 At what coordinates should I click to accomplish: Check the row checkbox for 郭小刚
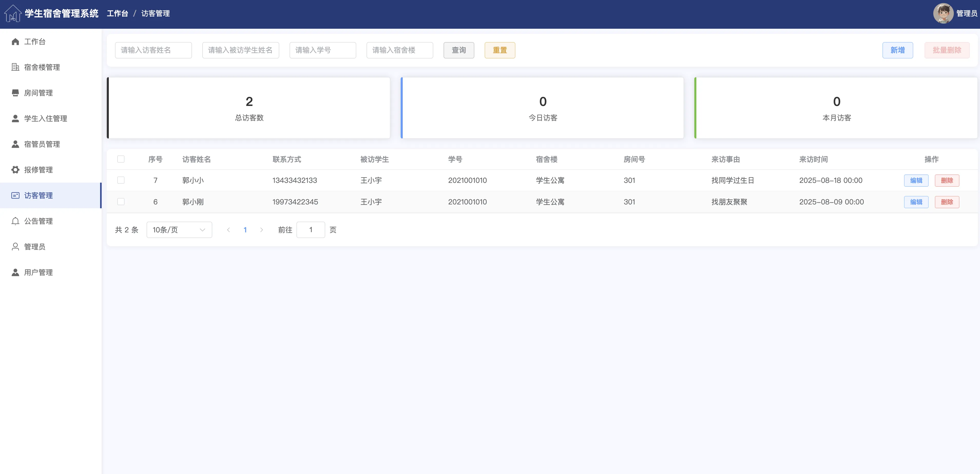coord(121,202)
